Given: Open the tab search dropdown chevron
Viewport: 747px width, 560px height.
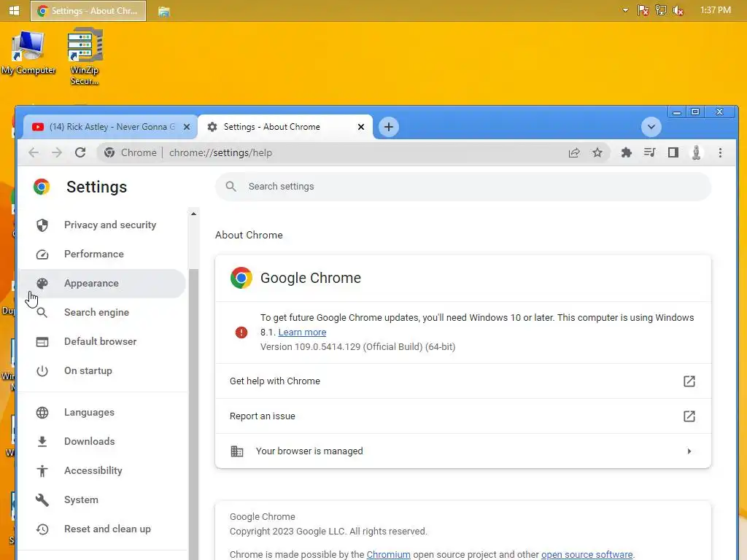Looking at the screenshot, I should 651,127.
